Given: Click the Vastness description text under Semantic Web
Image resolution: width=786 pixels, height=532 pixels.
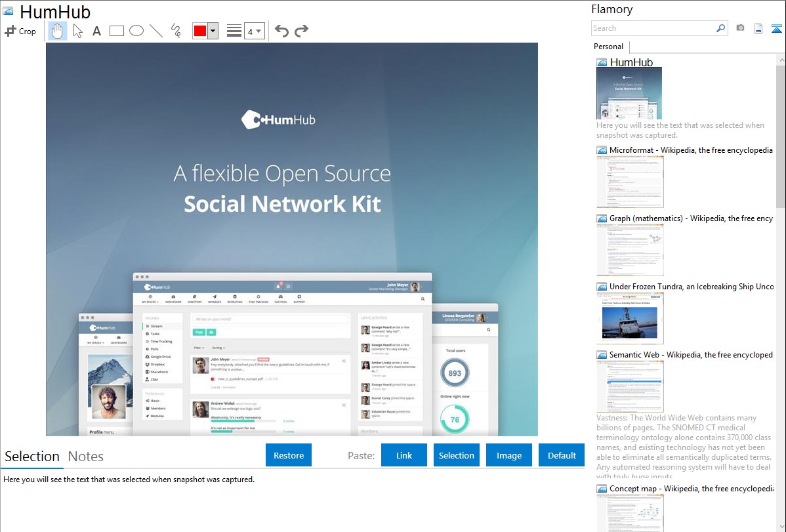Looking at the screenshot, I should 684,447.
